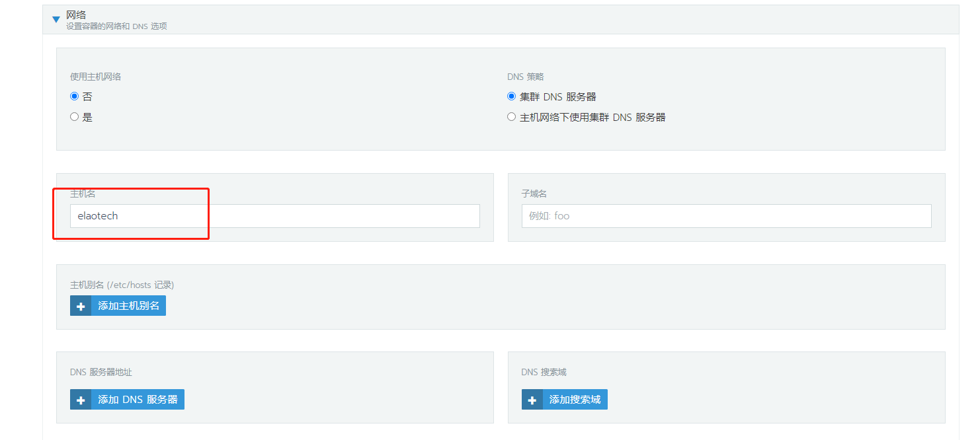Click the plus icon on 添加 DNS 服务器
The image size is (980, 440).
81,400
